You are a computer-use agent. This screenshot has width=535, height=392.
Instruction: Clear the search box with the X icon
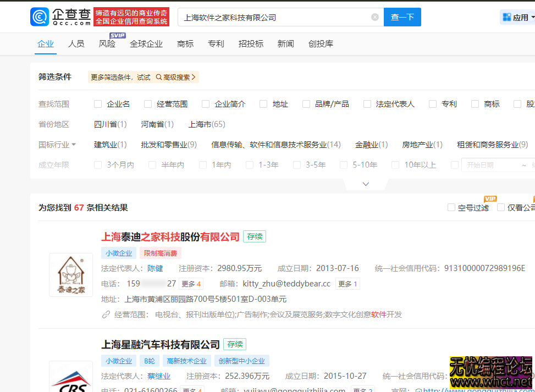375,17
